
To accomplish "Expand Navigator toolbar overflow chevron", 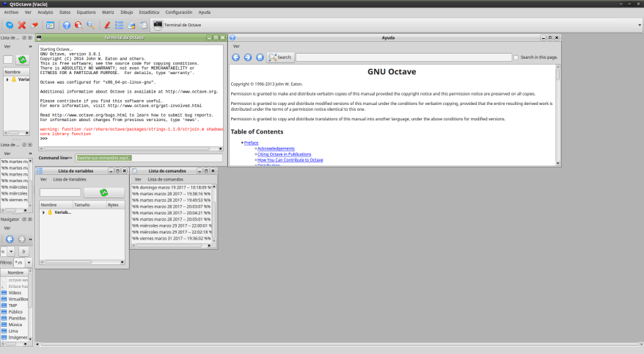I will (x=30, y=239).
